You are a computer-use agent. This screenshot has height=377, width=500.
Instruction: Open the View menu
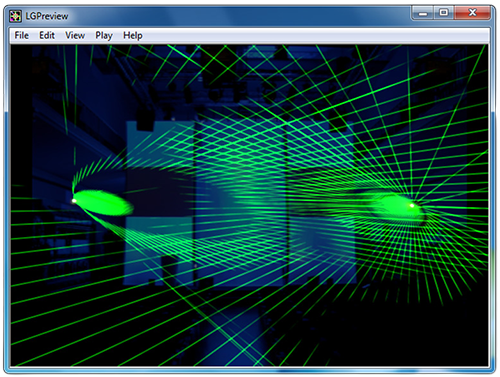pyautogui.click(x=75, y=35)
